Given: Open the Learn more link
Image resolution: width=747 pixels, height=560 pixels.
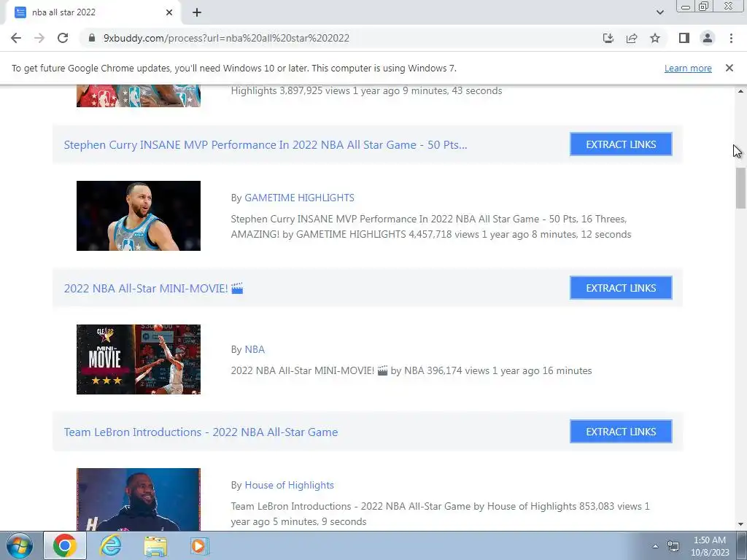Looking at the screenshot, I should point(688,68).
